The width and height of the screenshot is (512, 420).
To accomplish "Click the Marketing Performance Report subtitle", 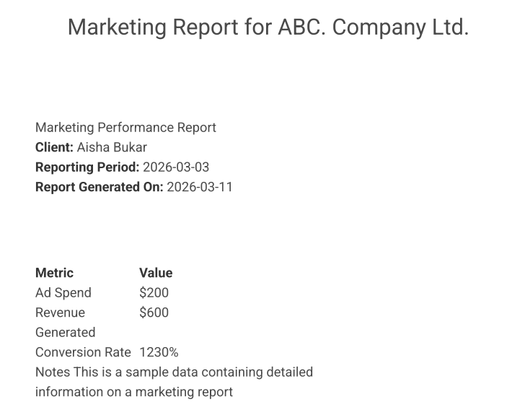I will (x=125, y=128).
